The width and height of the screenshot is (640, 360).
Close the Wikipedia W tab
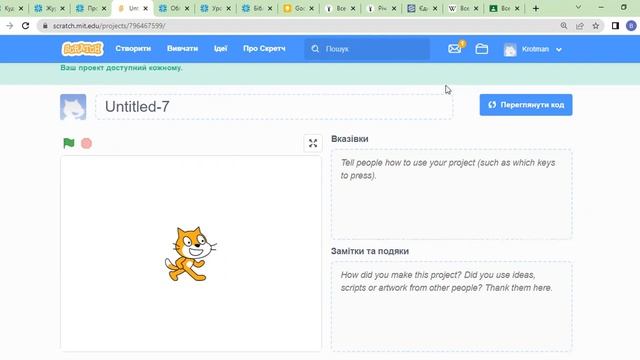pyautogui.click(x=476, y=8)
